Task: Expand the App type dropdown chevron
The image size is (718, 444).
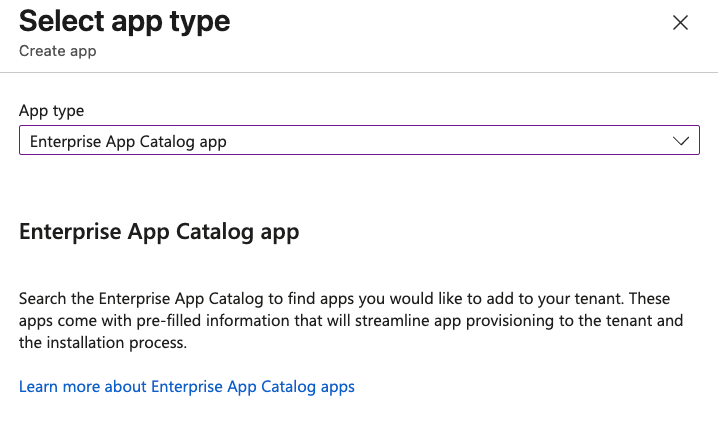Action: click(682, 141)
